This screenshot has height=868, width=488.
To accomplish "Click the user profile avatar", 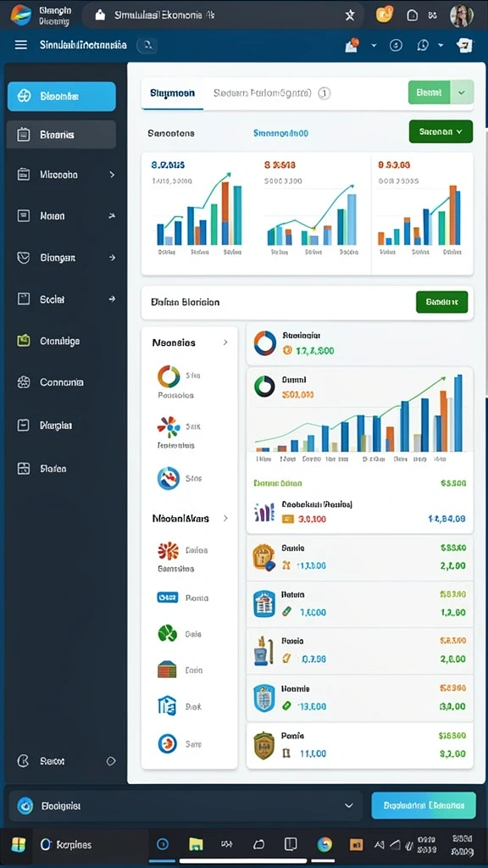I will [x=462, y=15].
